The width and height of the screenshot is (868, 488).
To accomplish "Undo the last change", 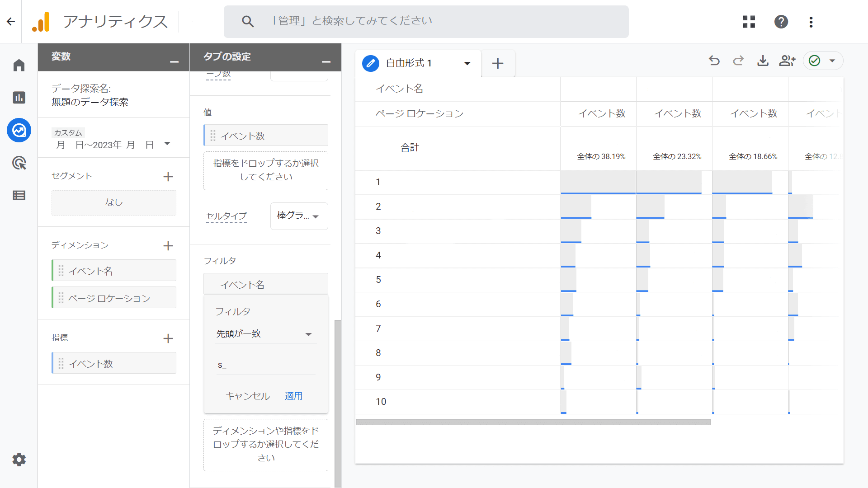I will (x=714, y=61).
